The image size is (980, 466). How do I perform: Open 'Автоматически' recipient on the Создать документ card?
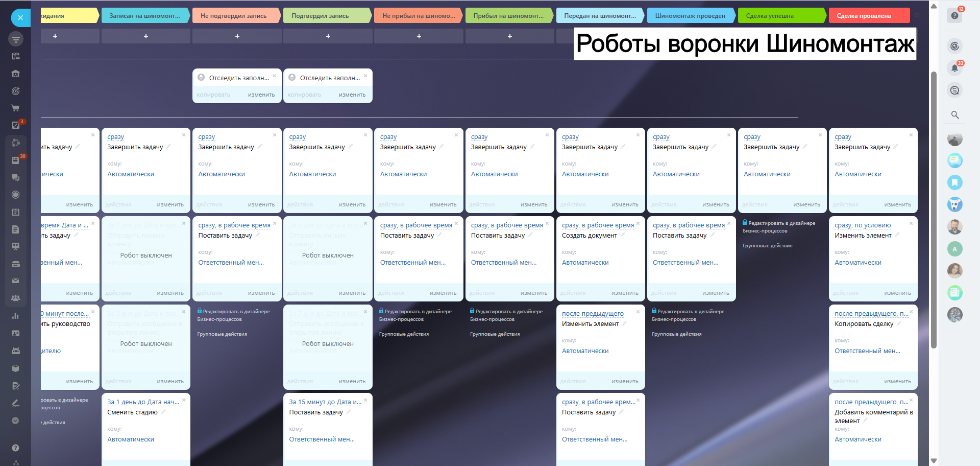coord(585,263)
